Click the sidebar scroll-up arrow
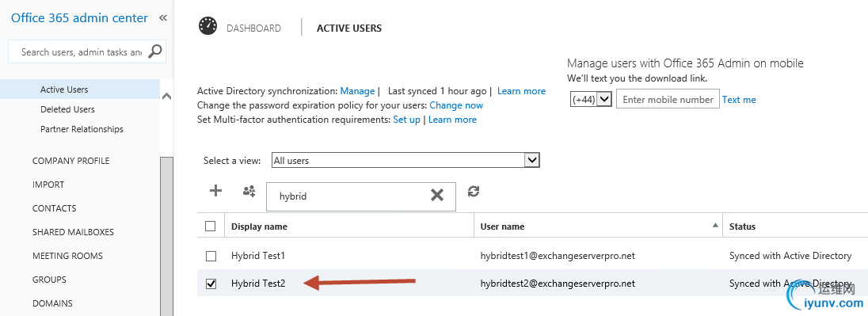The width and height of the screenshot is (868, 316). [x=166, y=96]
